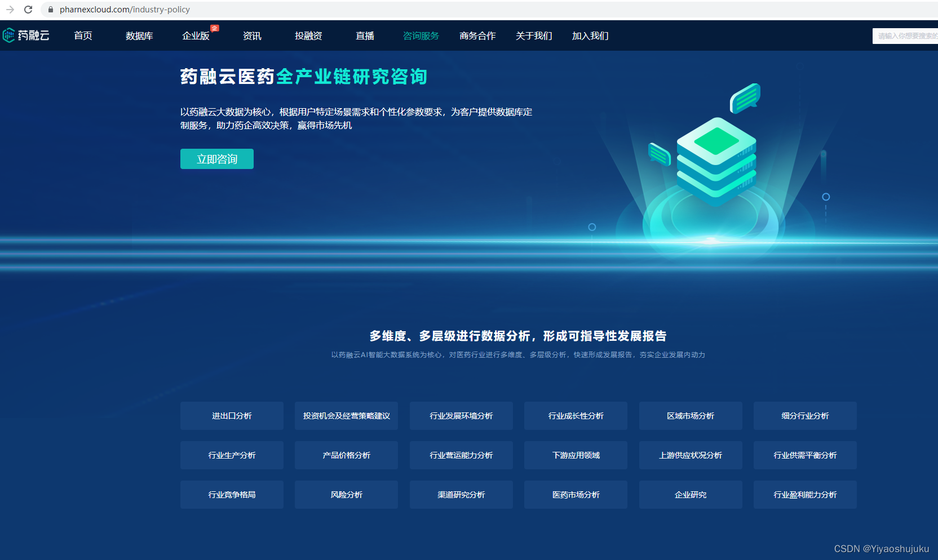
Task: Select the 区域市场分析 card
Action: pyautogui.click(x=691, y=416)
